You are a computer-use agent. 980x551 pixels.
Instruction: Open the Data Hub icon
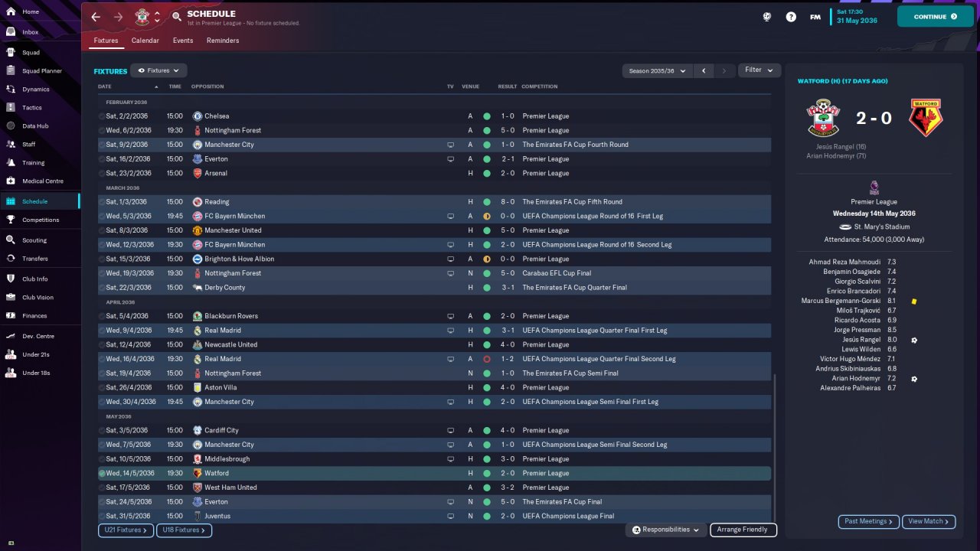pyautogui.click(x=11, y=126)
